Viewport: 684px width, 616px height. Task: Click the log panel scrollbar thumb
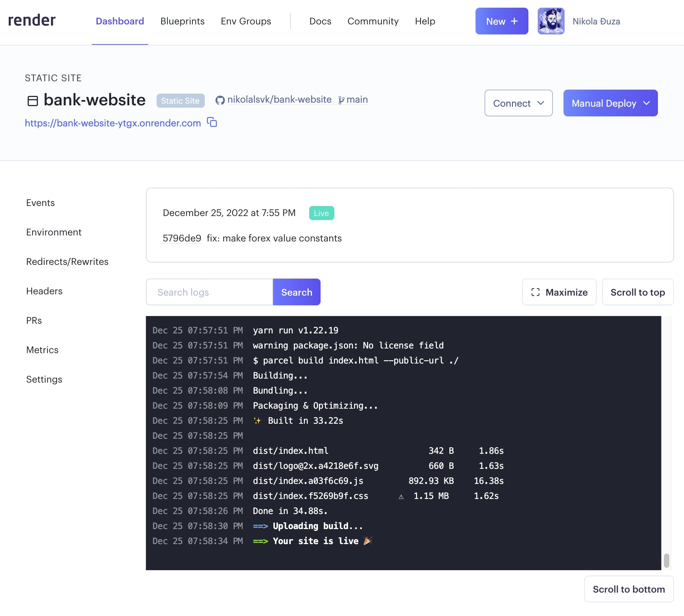[x=666, y=560]
